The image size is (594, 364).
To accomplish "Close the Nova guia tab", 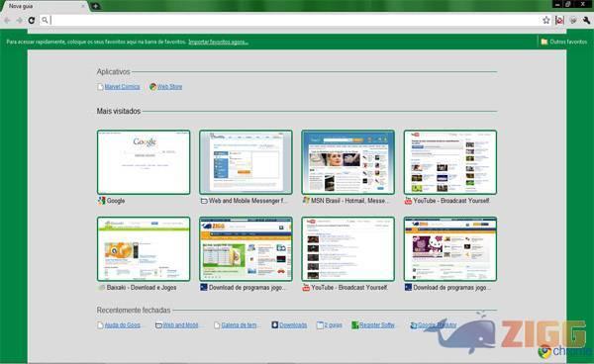I will click(83, 6).
